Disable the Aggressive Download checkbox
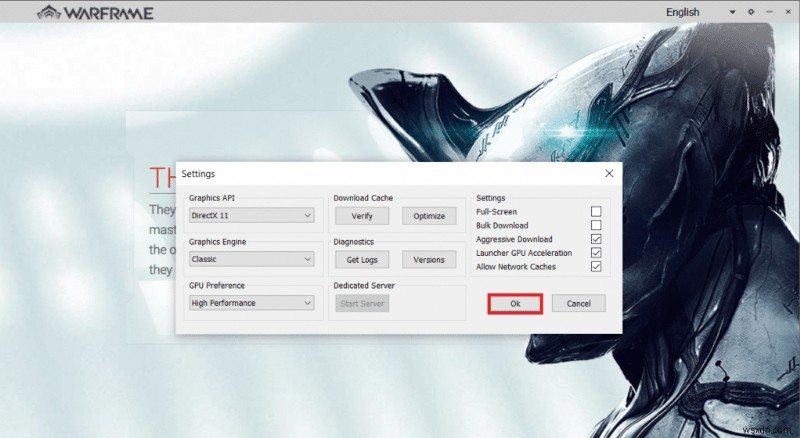This screenshot has height=438, width=800. coord(596,239)
